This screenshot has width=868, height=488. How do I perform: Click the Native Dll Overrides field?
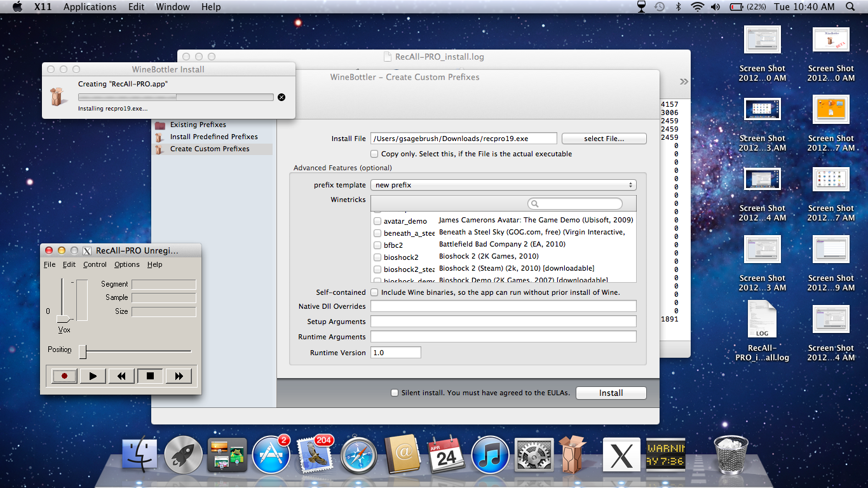503,306
